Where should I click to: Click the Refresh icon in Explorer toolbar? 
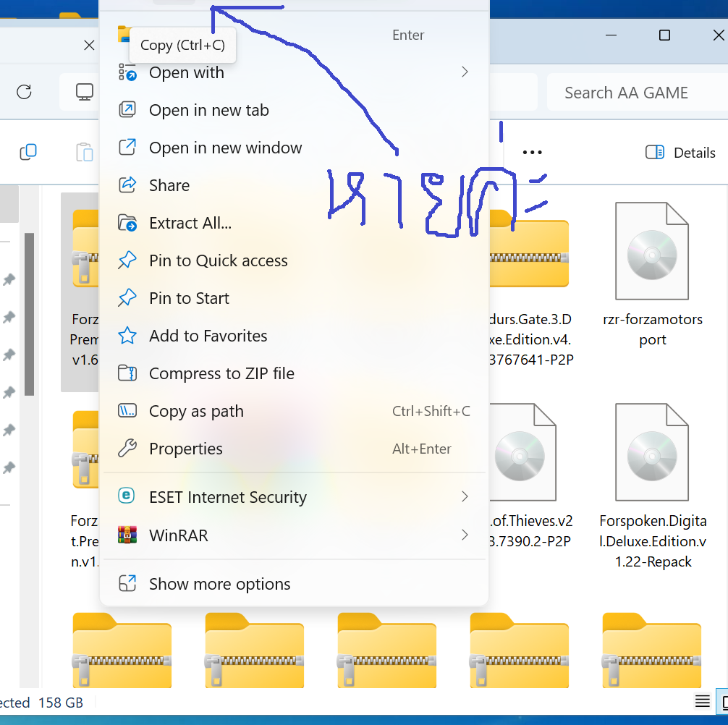coord(24,92)
